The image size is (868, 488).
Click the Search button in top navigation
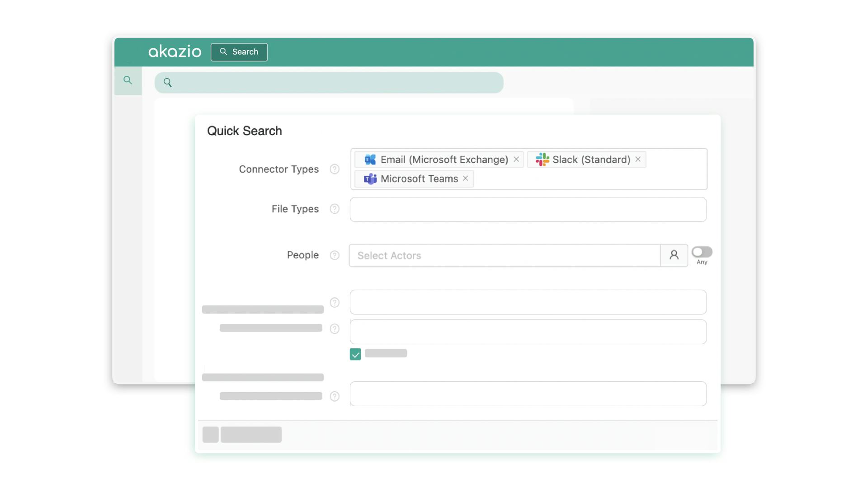(x=238, y=52)
